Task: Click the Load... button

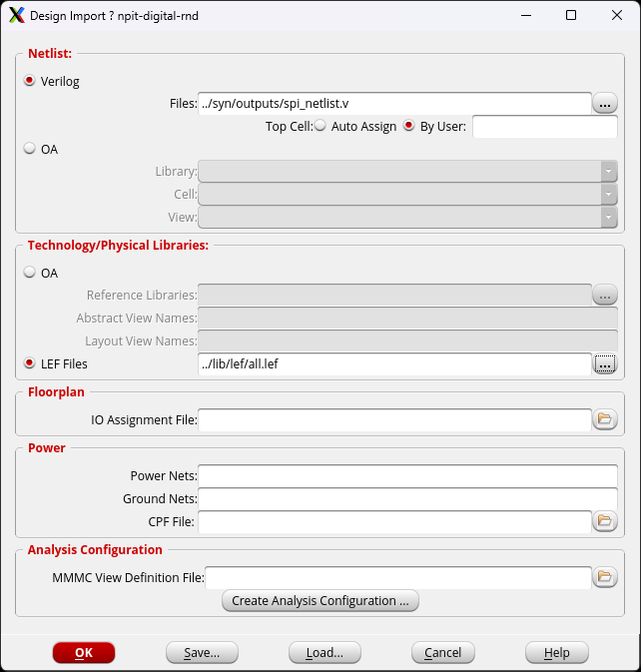Action: click(324, 653)
